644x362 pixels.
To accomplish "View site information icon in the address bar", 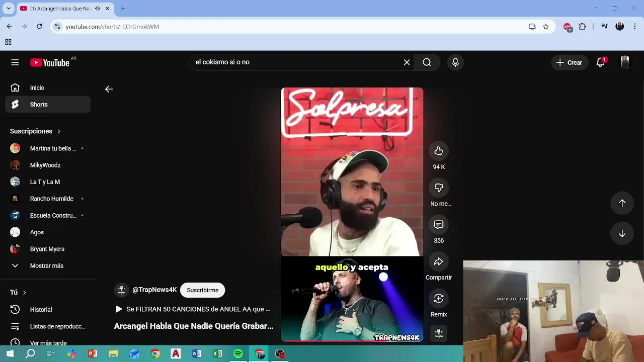I will coord(57,27).
